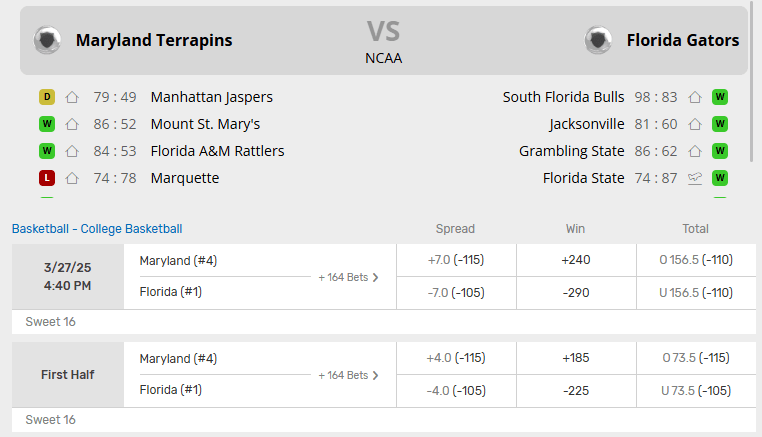Expand +164 Bets for the full game
The height and width of the screenshot is (437, 762).
coord(348,277)
